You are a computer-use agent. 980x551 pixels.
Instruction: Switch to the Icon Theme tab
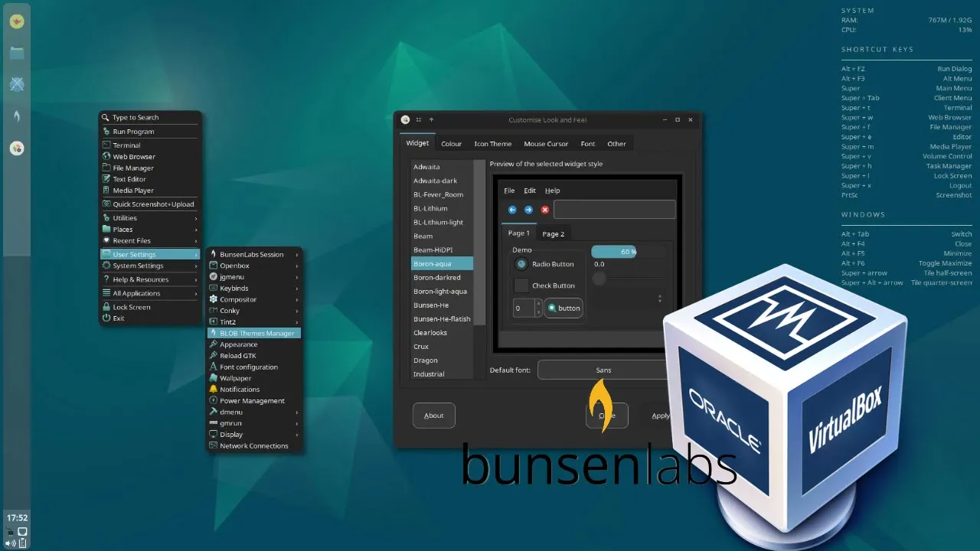(x=492, y=144)
